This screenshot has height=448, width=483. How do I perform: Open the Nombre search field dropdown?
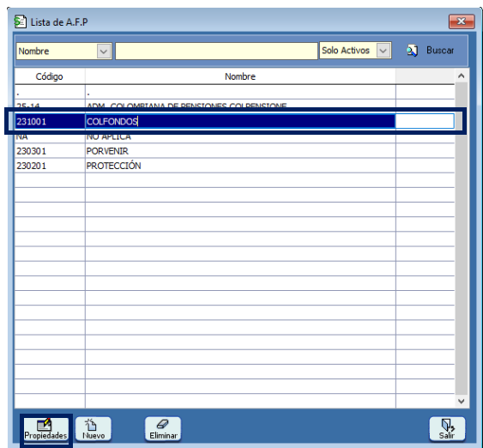104,51
